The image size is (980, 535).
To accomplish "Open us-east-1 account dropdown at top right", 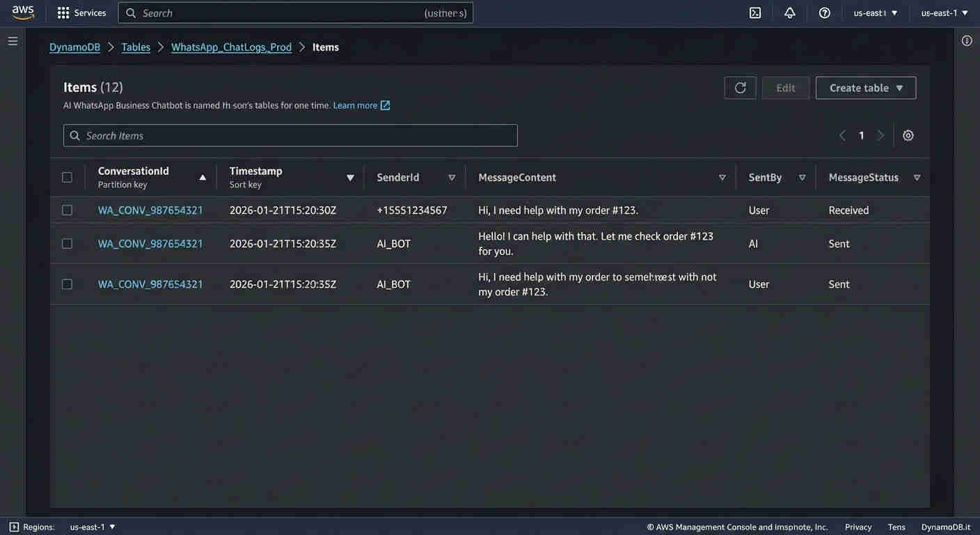I will [x=945, y=13].
